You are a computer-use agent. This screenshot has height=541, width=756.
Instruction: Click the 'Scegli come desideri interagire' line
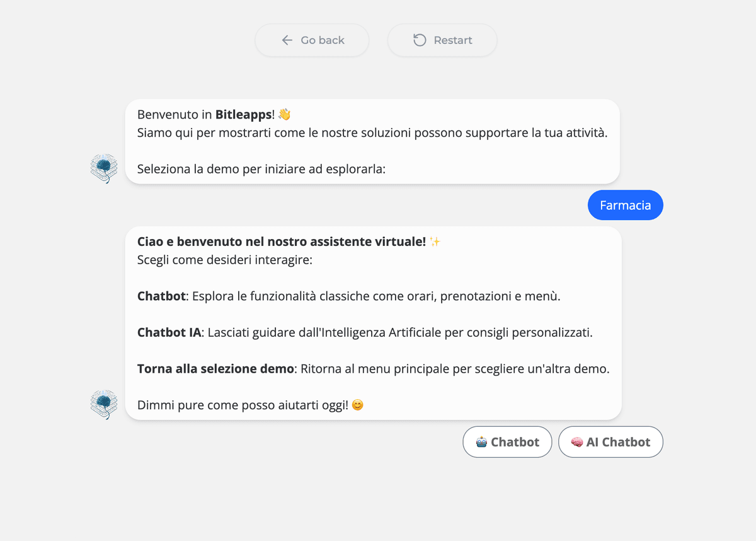(225, 260)
